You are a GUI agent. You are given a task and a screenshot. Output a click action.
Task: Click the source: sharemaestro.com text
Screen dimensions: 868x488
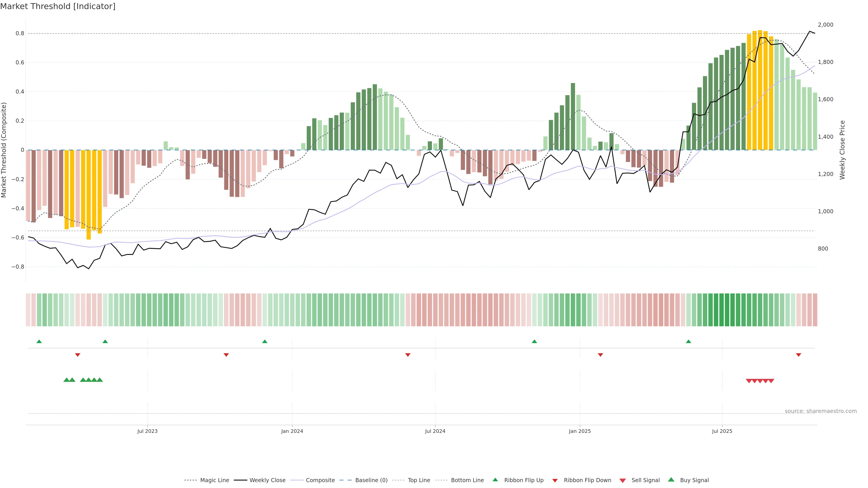(x=821, y=411)
